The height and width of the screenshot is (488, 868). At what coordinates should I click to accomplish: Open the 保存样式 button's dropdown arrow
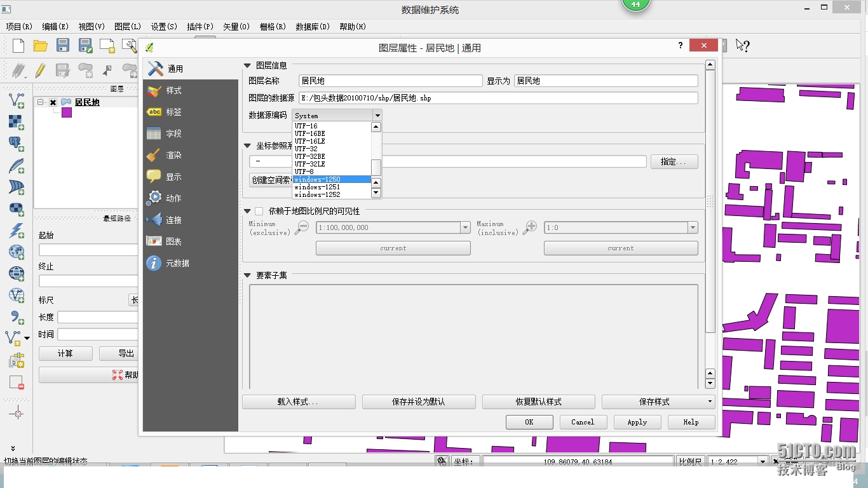click(710, 402)
